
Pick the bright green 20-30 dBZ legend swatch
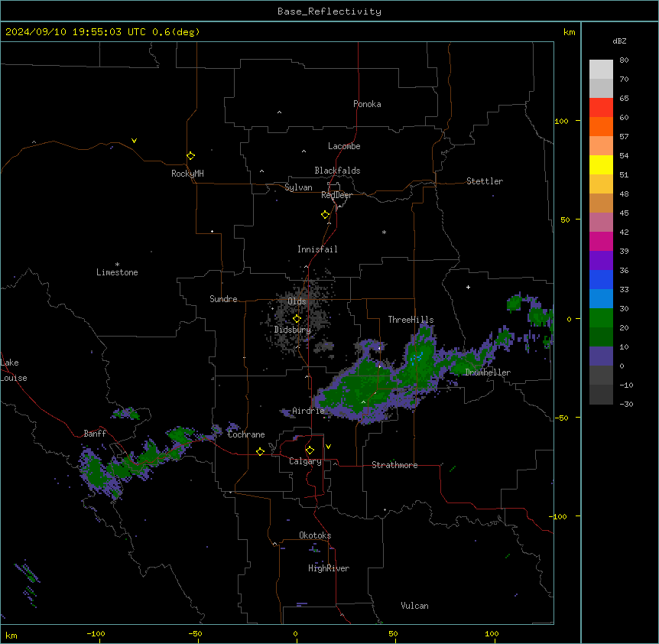pyautogui.click(x=601, y=318)
